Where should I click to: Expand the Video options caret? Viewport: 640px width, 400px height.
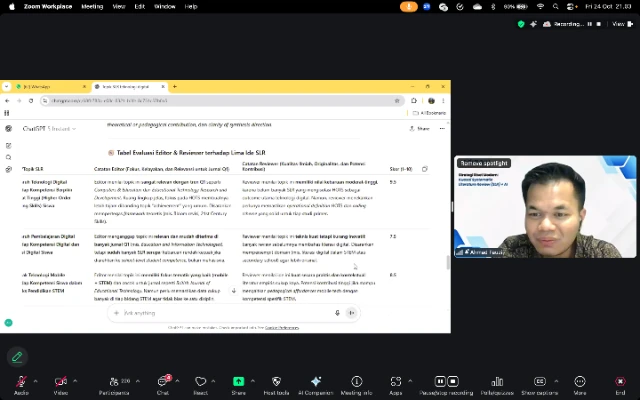click(75, 381)
